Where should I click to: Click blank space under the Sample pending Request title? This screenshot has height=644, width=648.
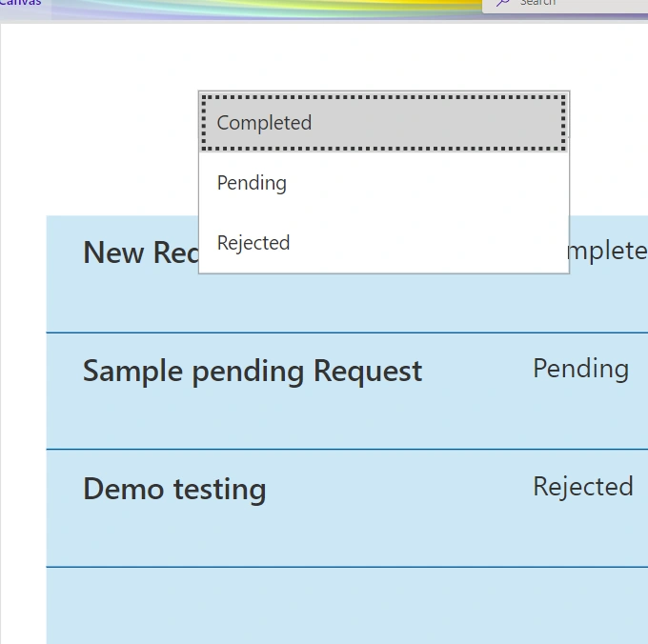pos(253,417)
